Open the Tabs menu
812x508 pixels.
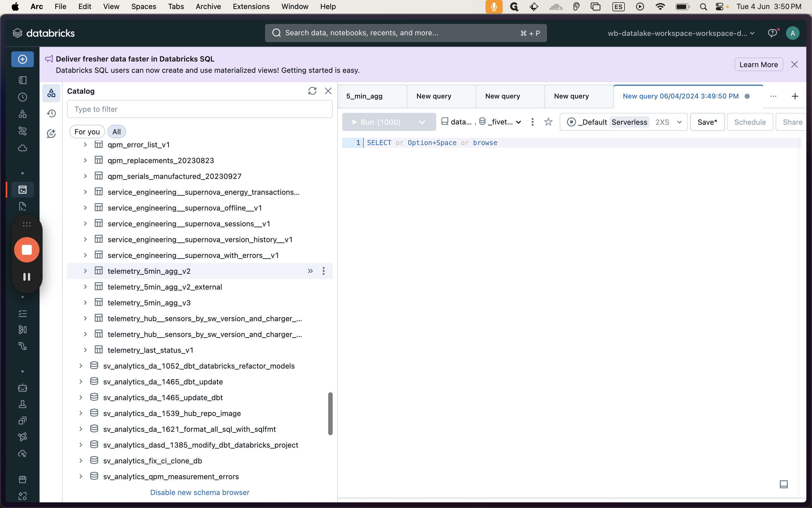[x=176, y=7]
